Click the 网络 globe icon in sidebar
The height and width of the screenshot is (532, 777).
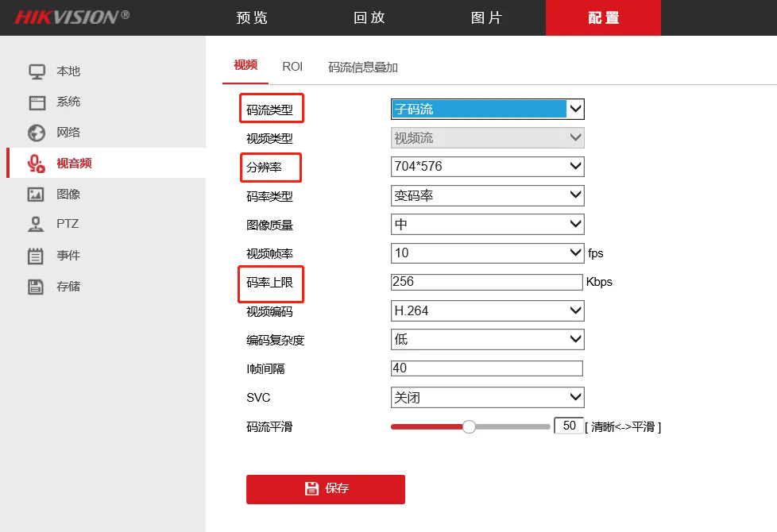[37, 133]
